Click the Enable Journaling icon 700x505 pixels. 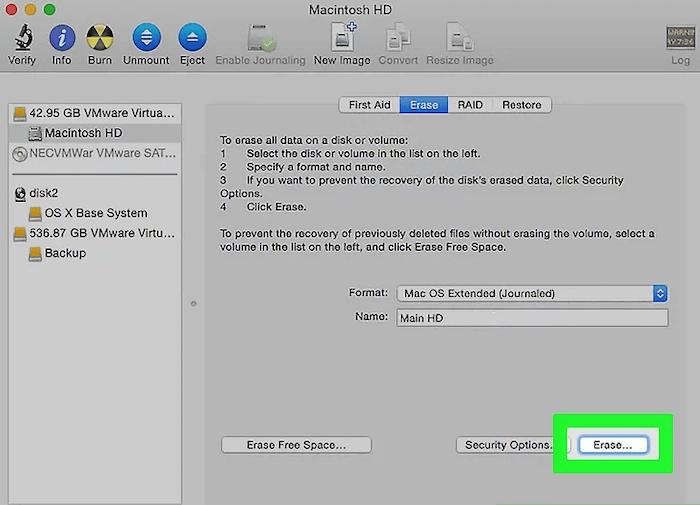coord(262,38)
